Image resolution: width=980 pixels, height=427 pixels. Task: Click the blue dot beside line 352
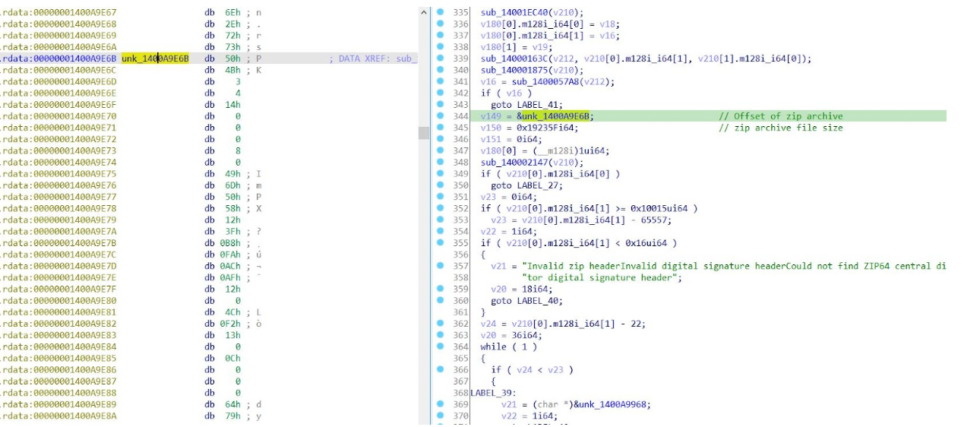click(x=441, y=208)
